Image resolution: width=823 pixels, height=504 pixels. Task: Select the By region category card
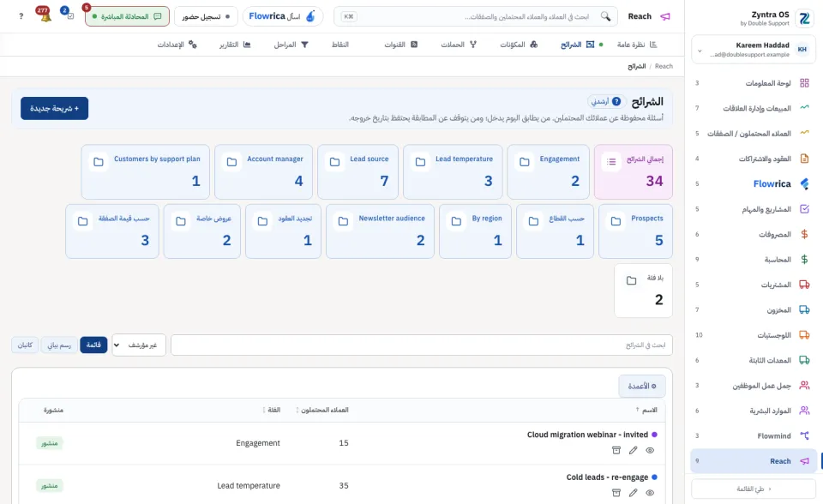475,231
